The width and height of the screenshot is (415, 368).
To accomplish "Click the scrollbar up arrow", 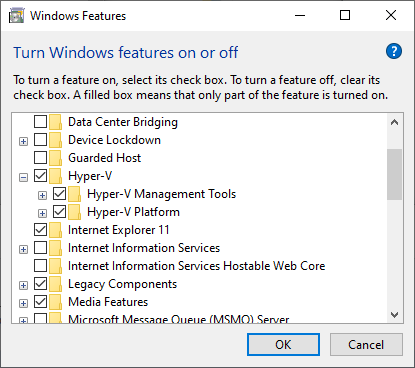I will (x=395, y=122).
